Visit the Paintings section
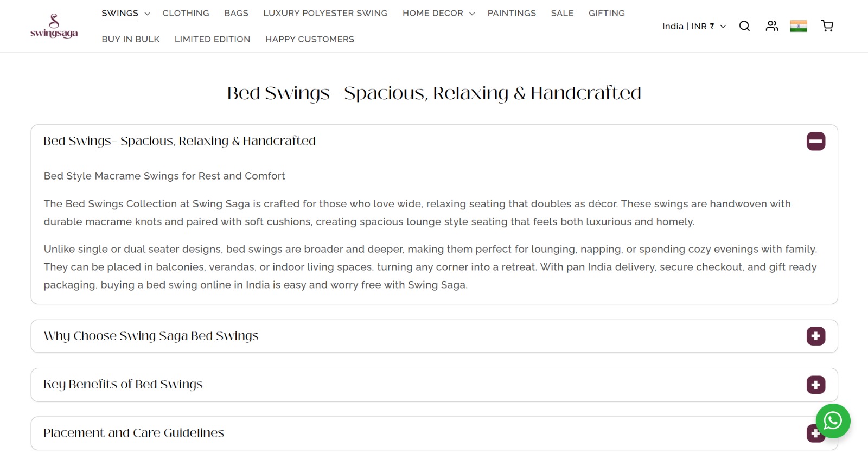868x453 pixels. pos(512,13)
